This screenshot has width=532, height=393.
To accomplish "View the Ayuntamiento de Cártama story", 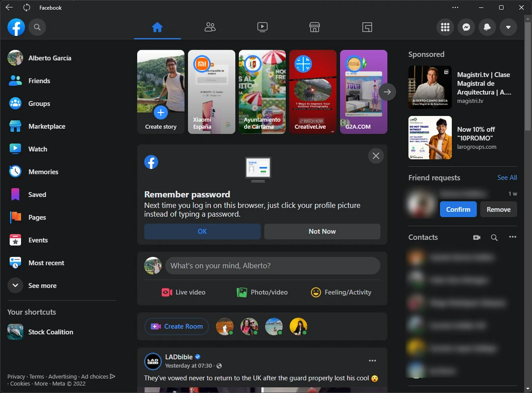I will click(x=262, y=92).
